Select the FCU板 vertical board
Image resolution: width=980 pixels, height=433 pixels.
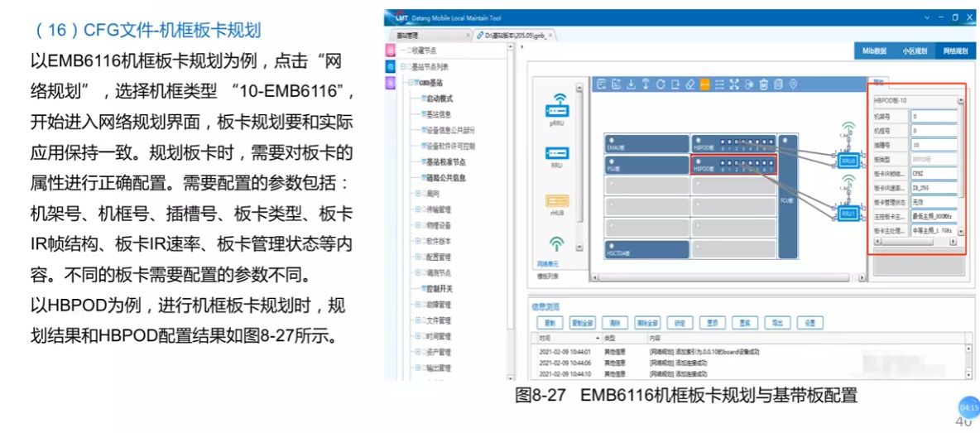pos(790,196)
